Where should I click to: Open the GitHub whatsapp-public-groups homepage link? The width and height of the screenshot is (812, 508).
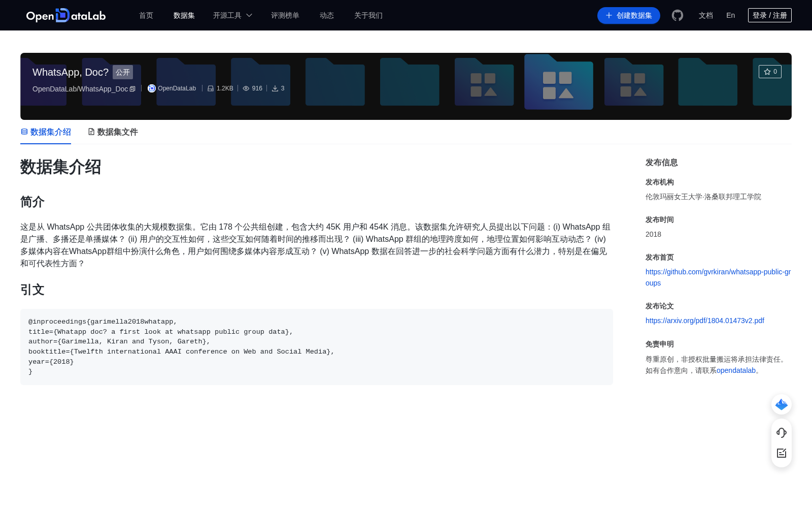(718, 277)
